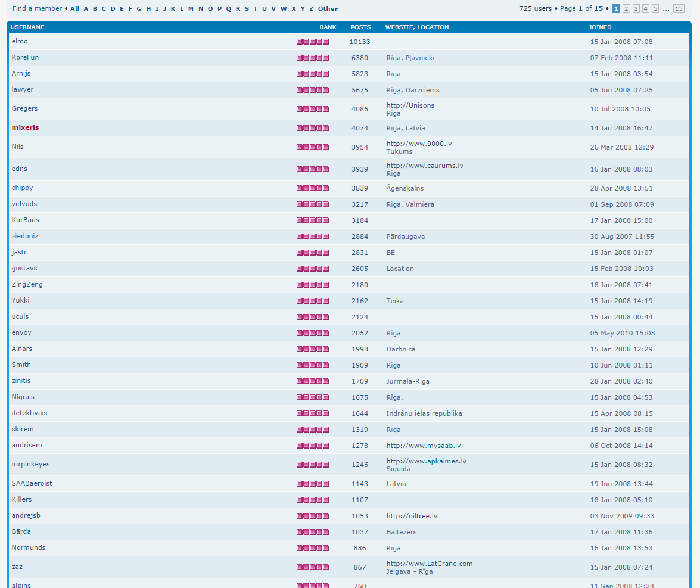700x588 pixels.
Task: Follow the http://www.mysaab.lv link
Action: point(423,445)
